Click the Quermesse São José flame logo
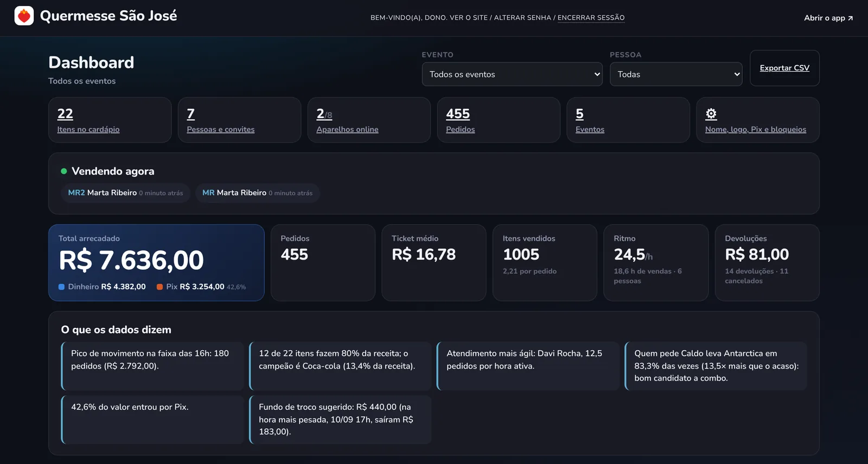The image size is (868, 464). point(24,16)
